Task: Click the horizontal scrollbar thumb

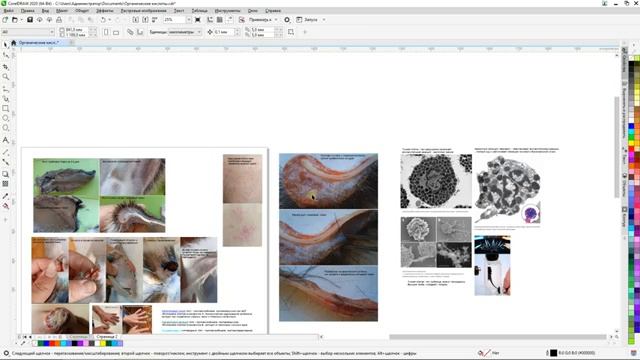Action: [498, 337]
